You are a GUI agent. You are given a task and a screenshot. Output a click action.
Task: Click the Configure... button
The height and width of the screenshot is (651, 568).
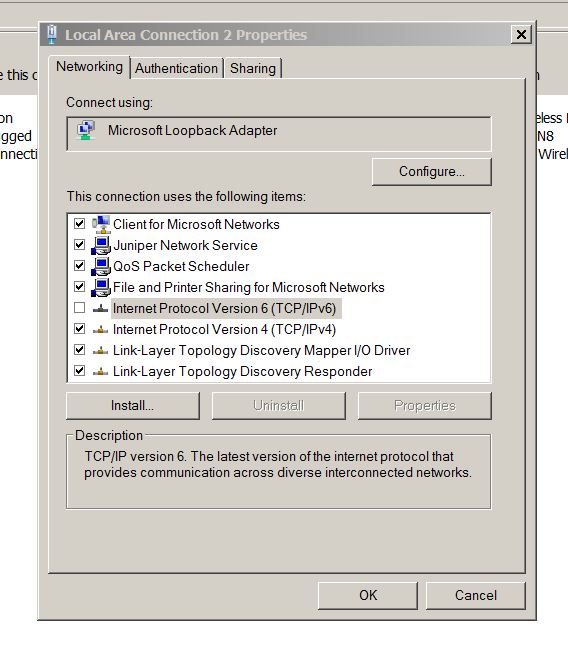(432, 171)
